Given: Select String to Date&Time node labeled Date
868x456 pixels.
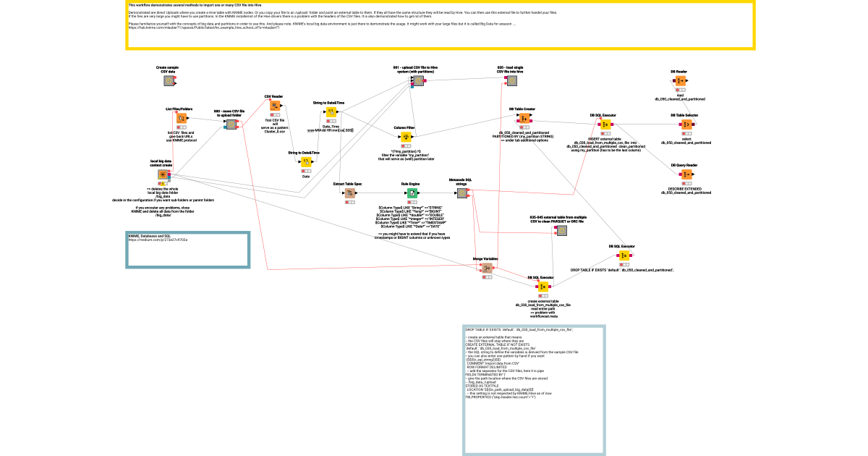Looking at the screenshot, I should click(x=306, y=162).
